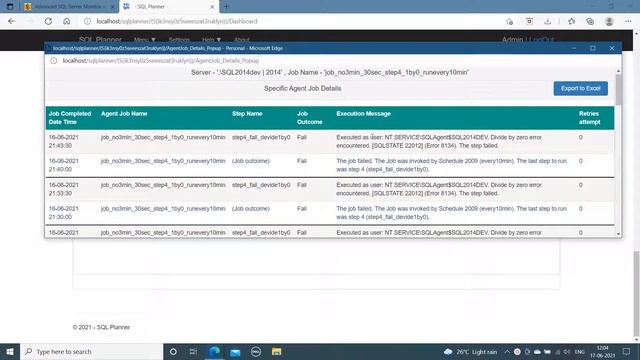Select the date cell 16-06-2021 21:40:00
Image resolution: width=640 pixels, height=360 pixels.
(64, 165)
